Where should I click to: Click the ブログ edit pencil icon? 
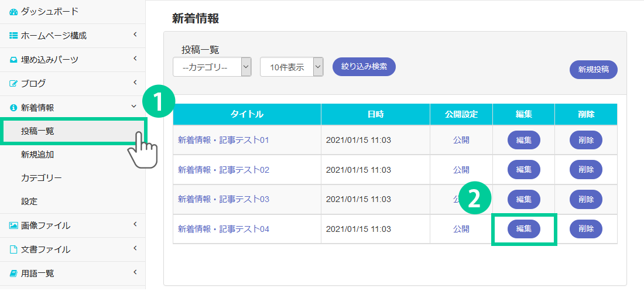click(x=13, y=84)
